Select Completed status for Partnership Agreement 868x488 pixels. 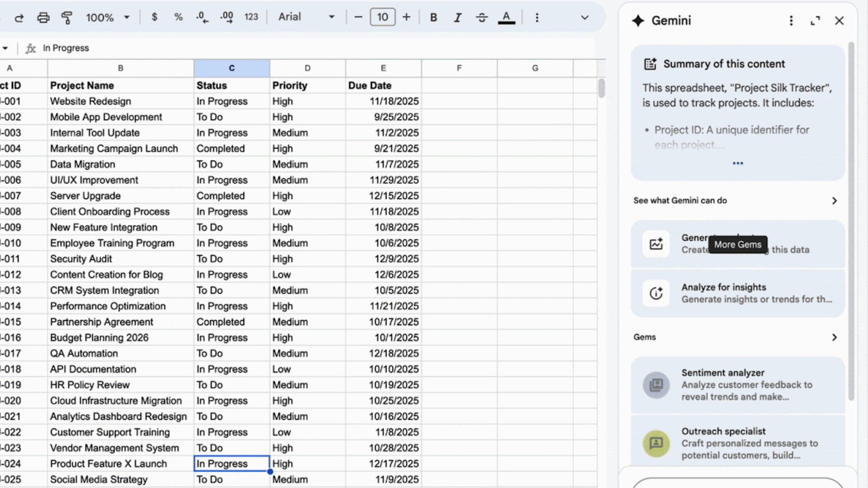tap(232, 322)
